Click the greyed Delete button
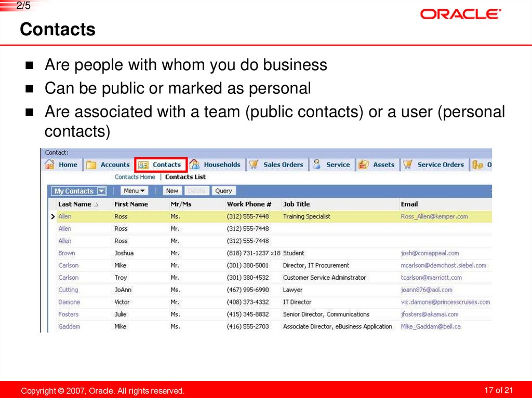The image size is (532, 398). point(196,191)
